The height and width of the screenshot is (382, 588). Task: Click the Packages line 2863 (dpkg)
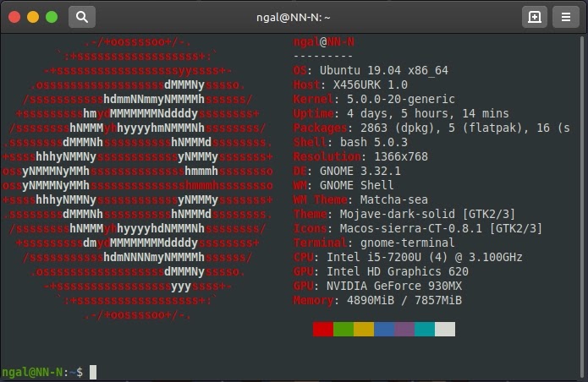coord(431,128)
